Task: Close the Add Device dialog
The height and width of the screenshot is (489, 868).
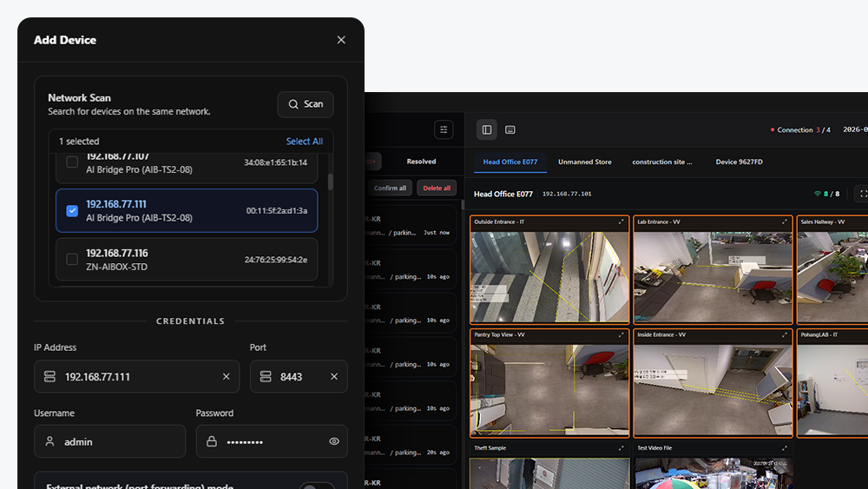Action: (341, 40)
